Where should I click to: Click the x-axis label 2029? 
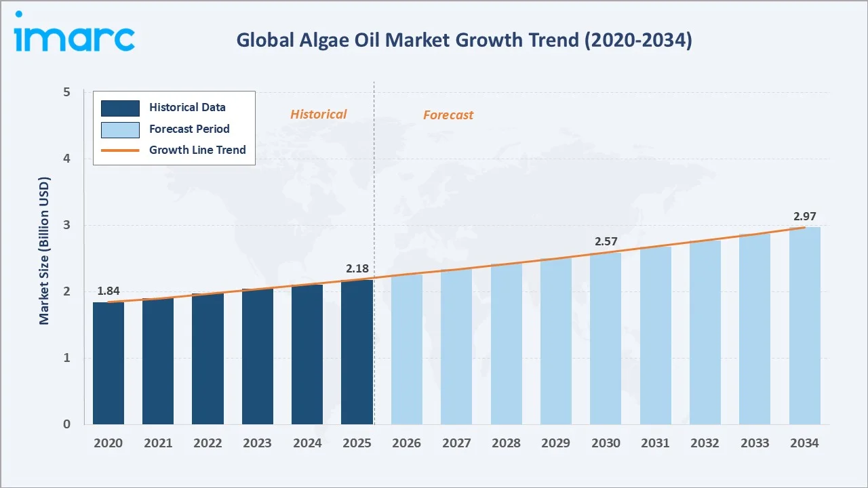coord(556,443)
